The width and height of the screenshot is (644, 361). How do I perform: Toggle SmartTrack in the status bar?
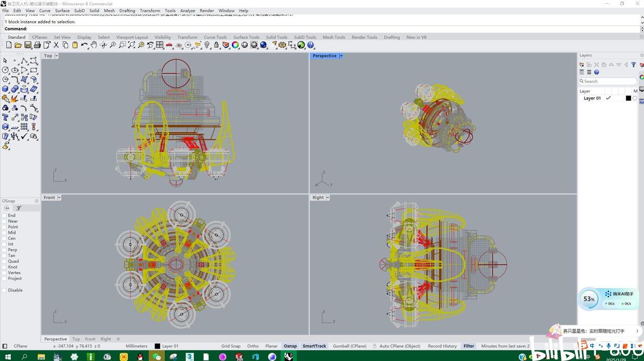pyautogui.click(x=314, y=346)
